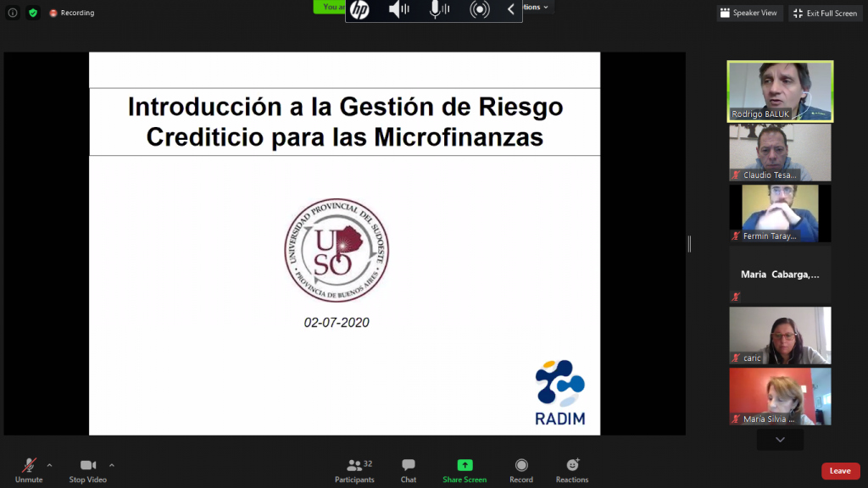Click the Record button
The height and width of the screenshot is (488, 868).
point(521,470)
